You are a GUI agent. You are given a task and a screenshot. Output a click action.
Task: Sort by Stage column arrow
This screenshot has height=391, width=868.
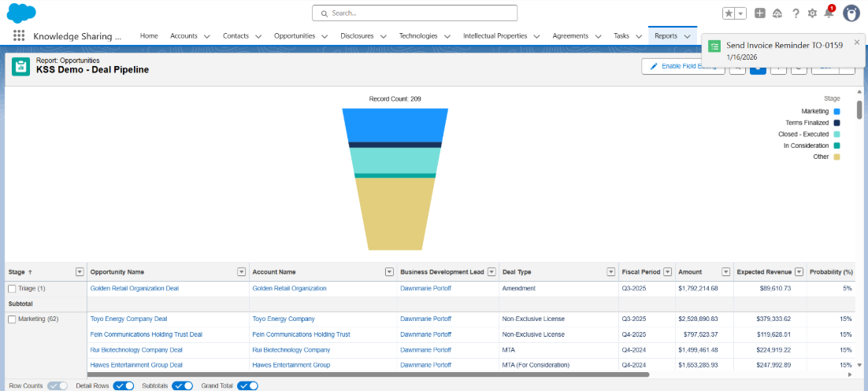(x=30, y=272)
